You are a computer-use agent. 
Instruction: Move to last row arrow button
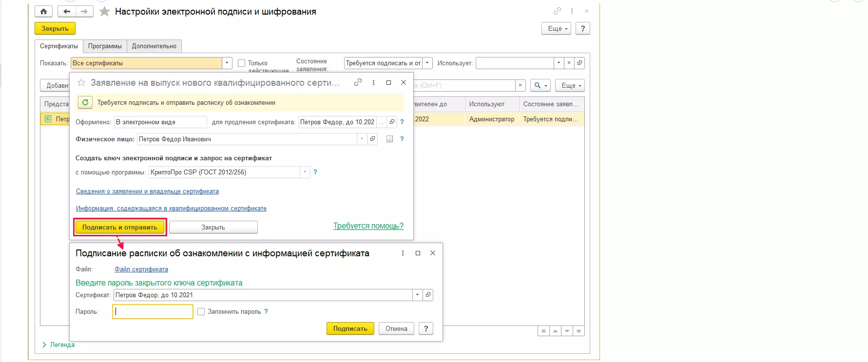click(x=579, y=331)
